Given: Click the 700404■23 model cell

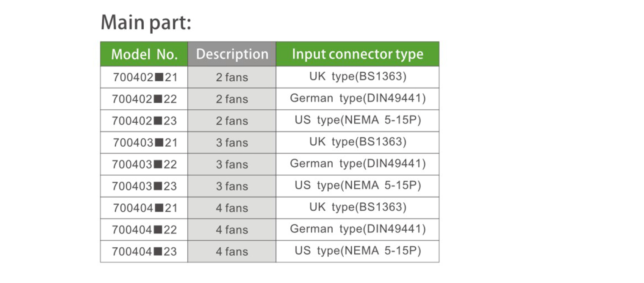Looking at the screenshot, I should click(x=144, y=251).
